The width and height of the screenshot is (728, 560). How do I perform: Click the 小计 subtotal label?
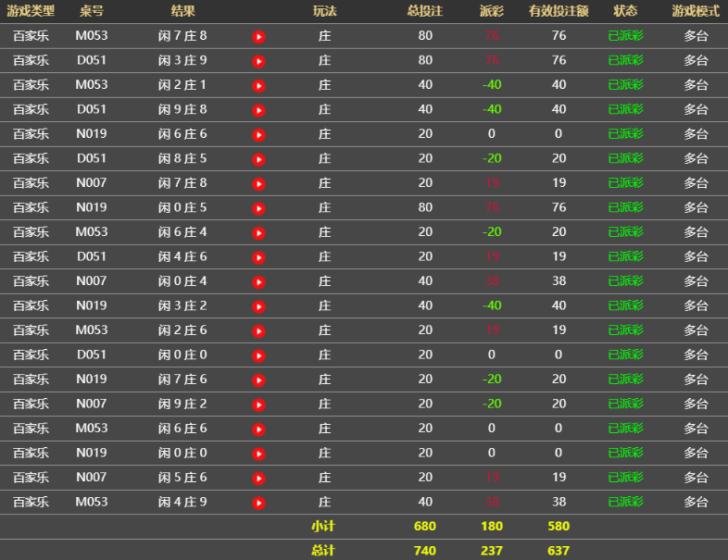(323, 526)
